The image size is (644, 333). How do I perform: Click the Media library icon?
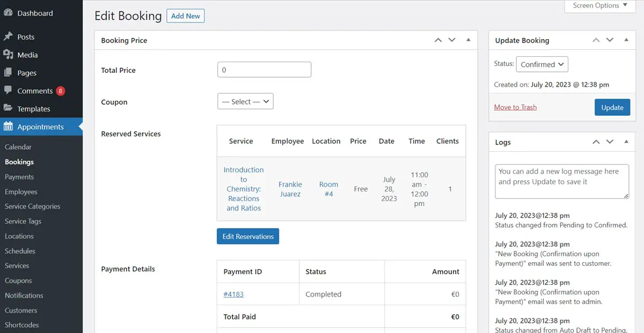point(8,55)
